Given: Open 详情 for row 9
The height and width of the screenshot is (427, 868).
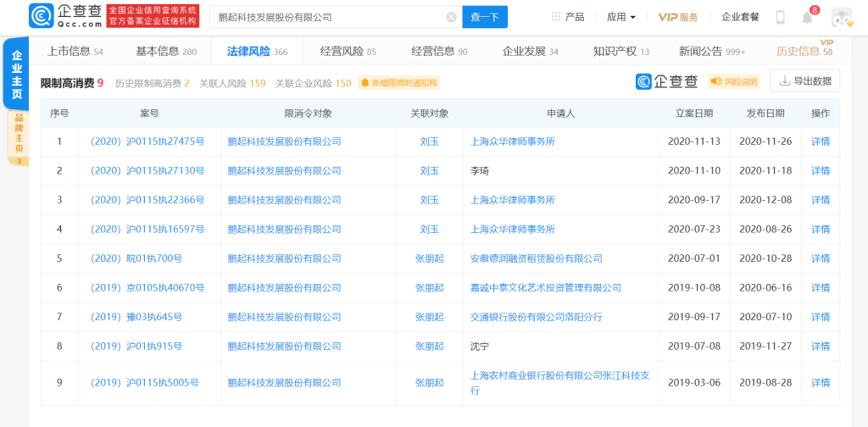Looking at the screenshot, I should pyautogui.click(x=821, y=383).
